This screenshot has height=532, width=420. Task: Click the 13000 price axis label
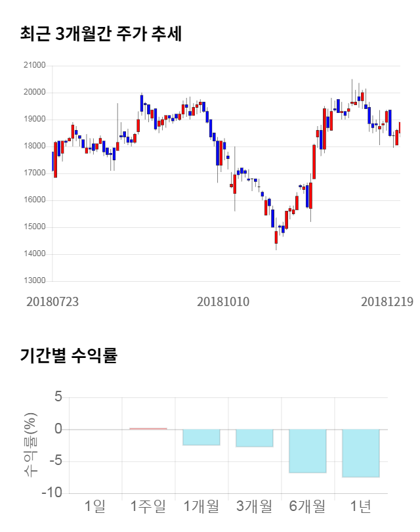[x=34, y=281]
